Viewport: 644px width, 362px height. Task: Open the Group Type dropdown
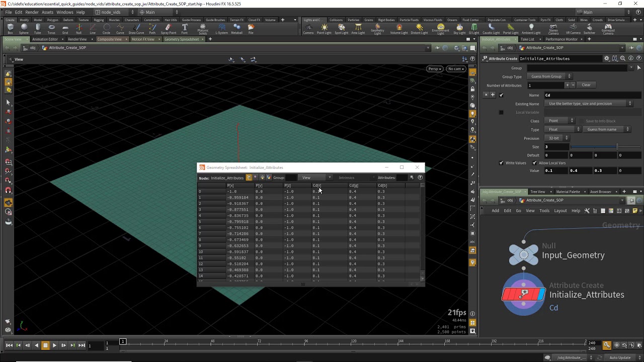[x=550, y=76]
